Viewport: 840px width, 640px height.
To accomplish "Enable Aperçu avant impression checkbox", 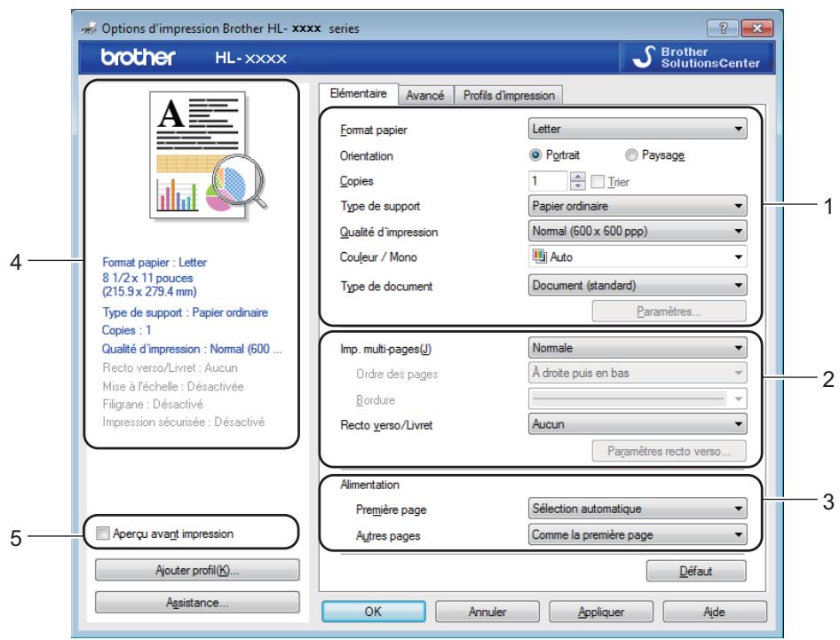I will click(x=102, y=533).
